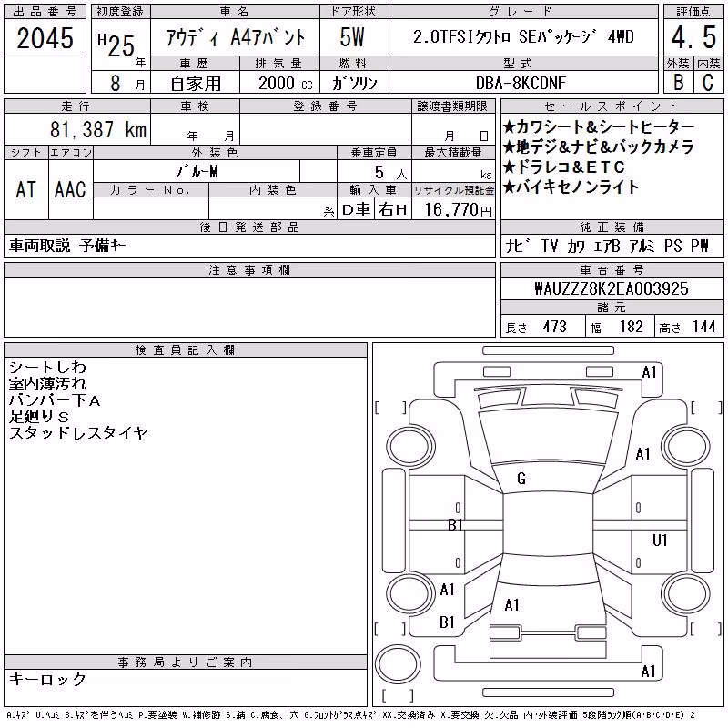
Task: Click the exterior grade B cell
Action: [678, 82]
